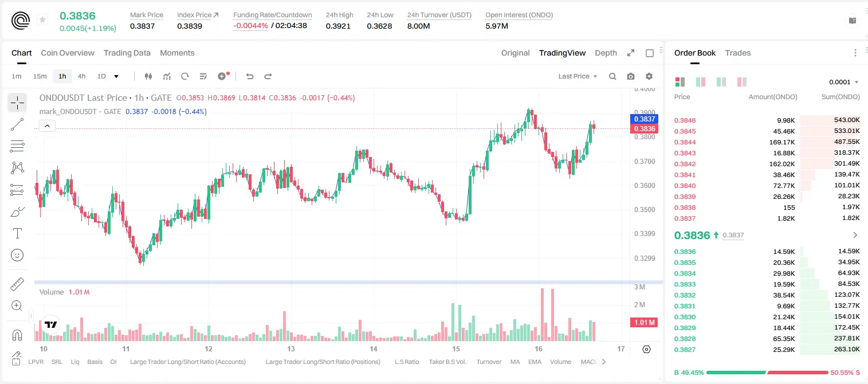Add ONDO to favorites with star

[42, 20]
